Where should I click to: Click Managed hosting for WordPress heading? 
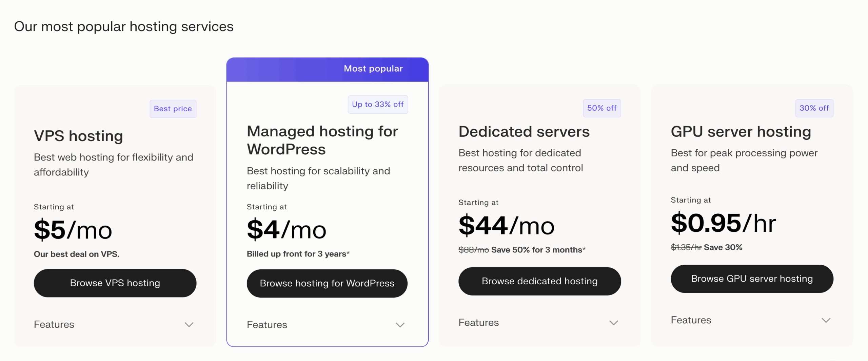tap(322, 140)
